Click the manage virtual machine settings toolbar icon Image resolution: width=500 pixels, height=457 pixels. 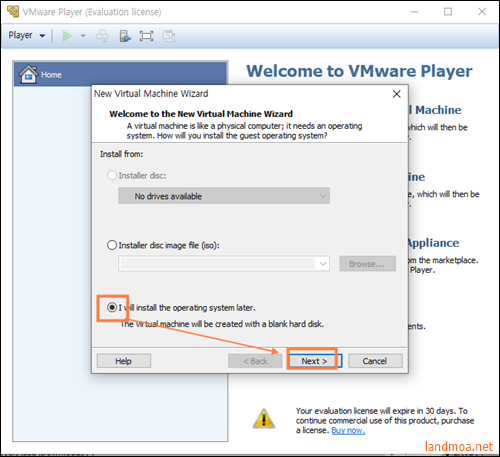pos(125,36)
